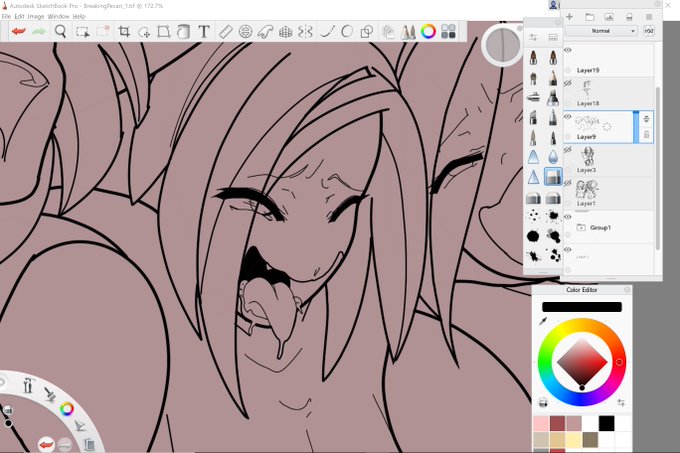Close the Color Editor panel
Screen dimensions: 680x453
coord(627,289)
